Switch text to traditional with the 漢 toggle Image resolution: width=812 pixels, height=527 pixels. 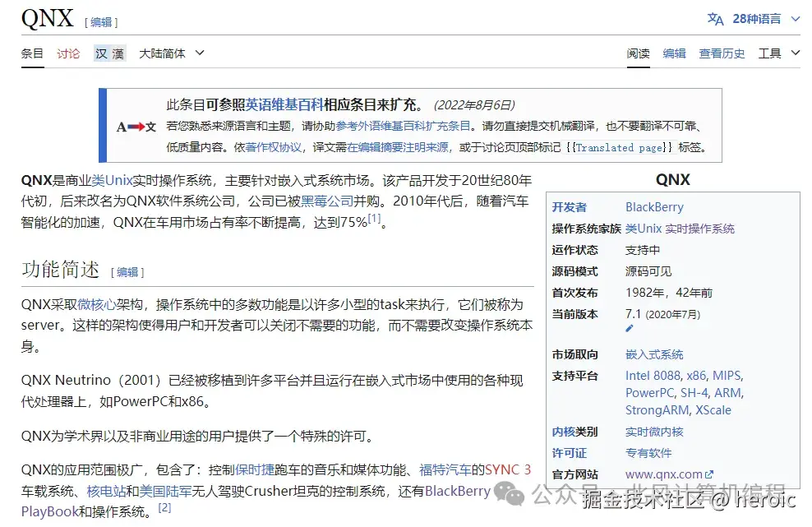click(118, 53)
